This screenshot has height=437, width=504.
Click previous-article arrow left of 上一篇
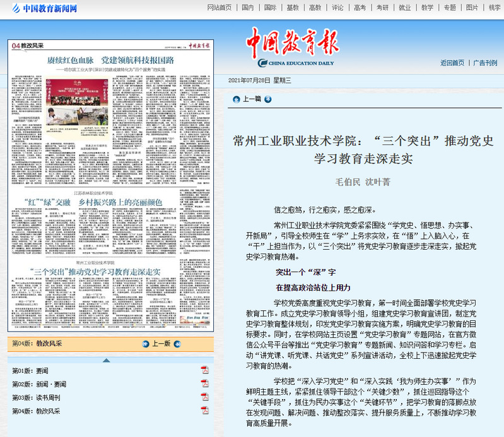[x=236, y=99]
